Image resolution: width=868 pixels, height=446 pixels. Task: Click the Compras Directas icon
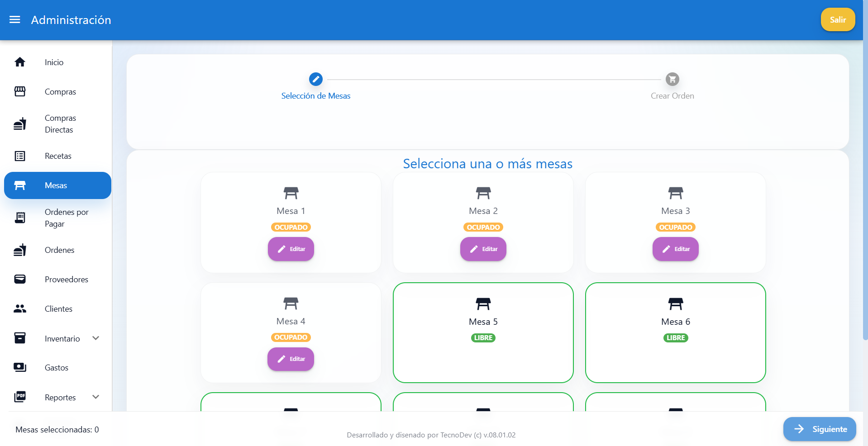coord(20,123)
